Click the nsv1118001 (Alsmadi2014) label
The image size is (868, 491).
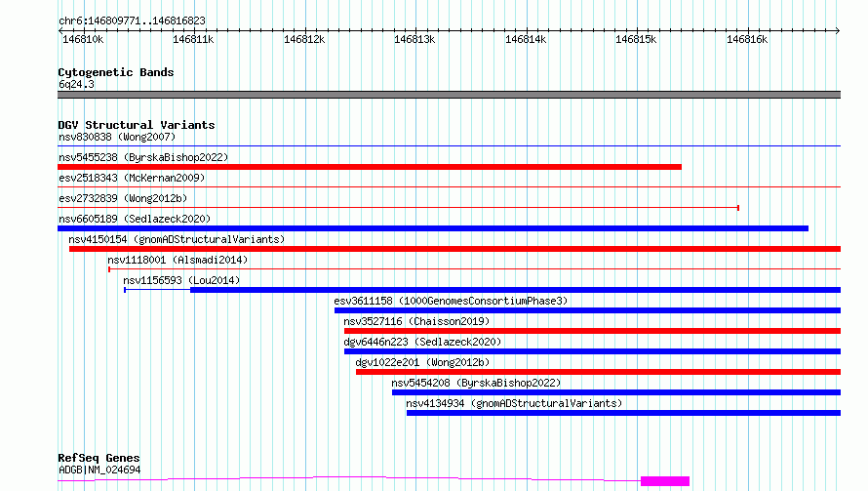(x=178, y=260)
